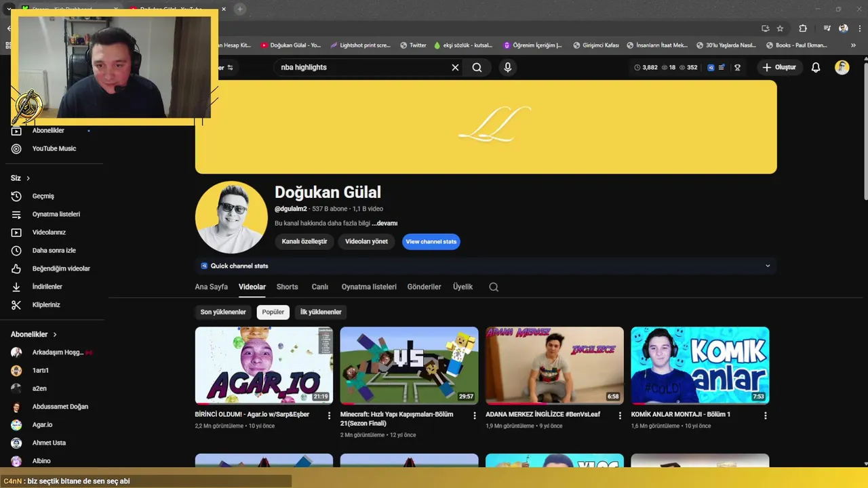
Task: Click the search magnifier button
Action: coord(477,67)
